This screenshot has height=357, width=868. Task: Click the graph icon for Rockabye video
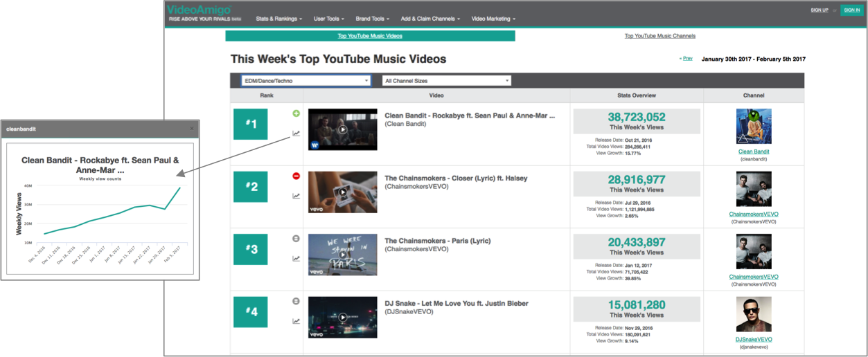[296, 134]
